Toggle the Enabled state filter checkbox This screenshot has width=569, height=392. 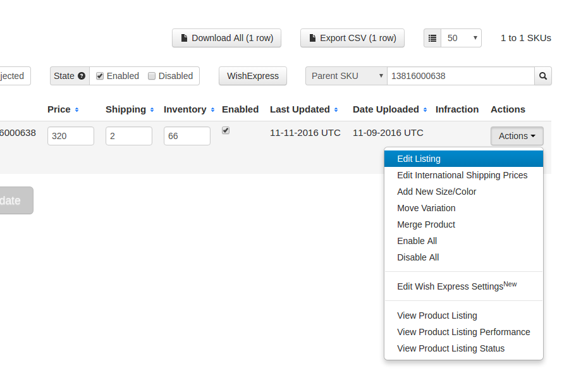pos(100,76)
